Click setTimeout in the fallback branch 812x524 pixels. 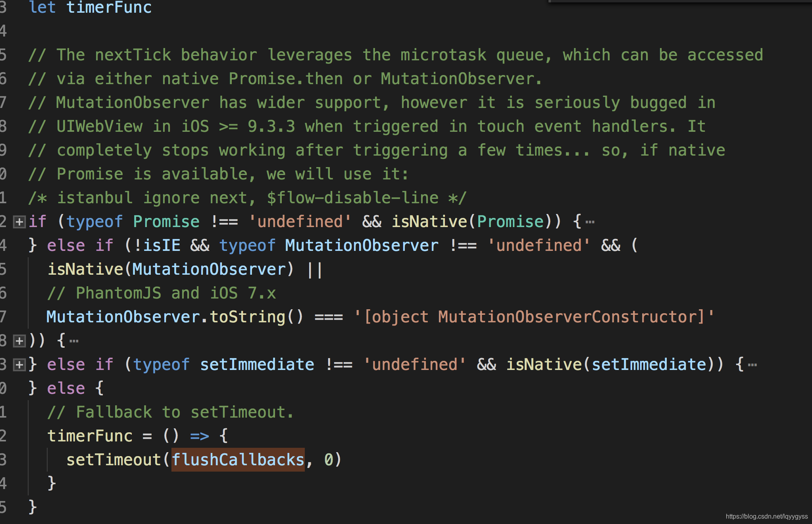click(x=114, y=460)
